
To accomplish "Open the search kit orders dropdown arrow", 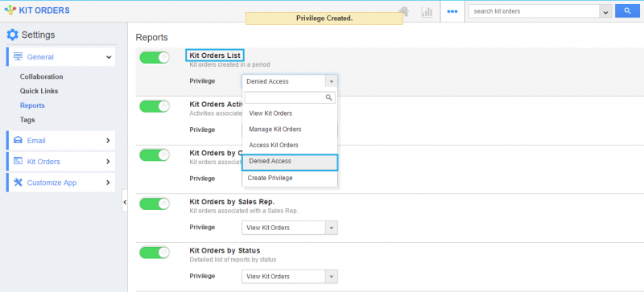I will pos(605,11).
